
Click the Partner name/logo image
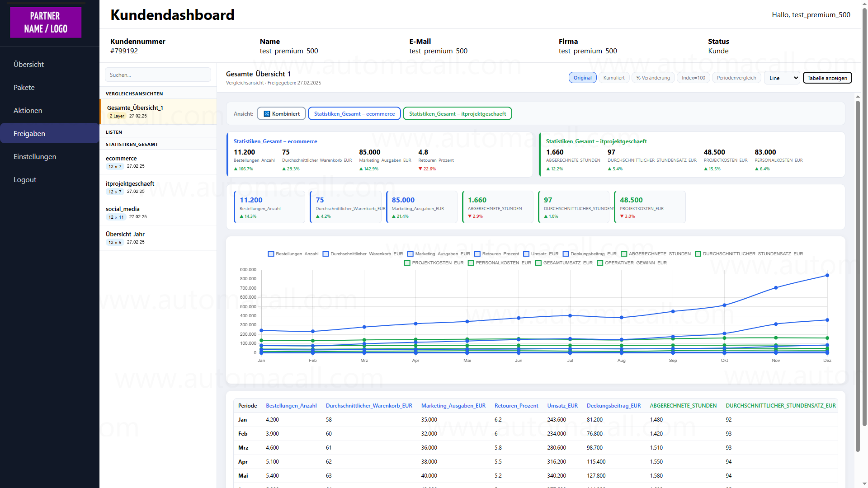coord(45,22)
